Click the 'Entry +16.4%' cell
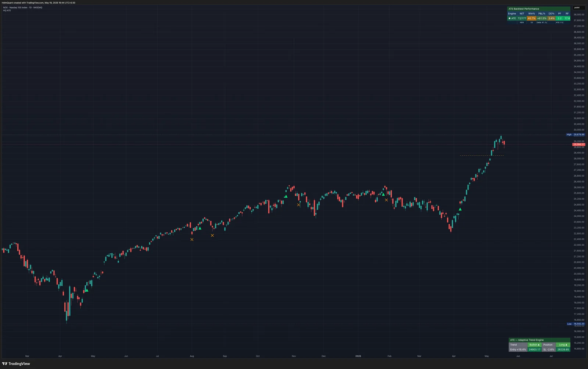This screenshot has width=588, height=369. [518, 350]
